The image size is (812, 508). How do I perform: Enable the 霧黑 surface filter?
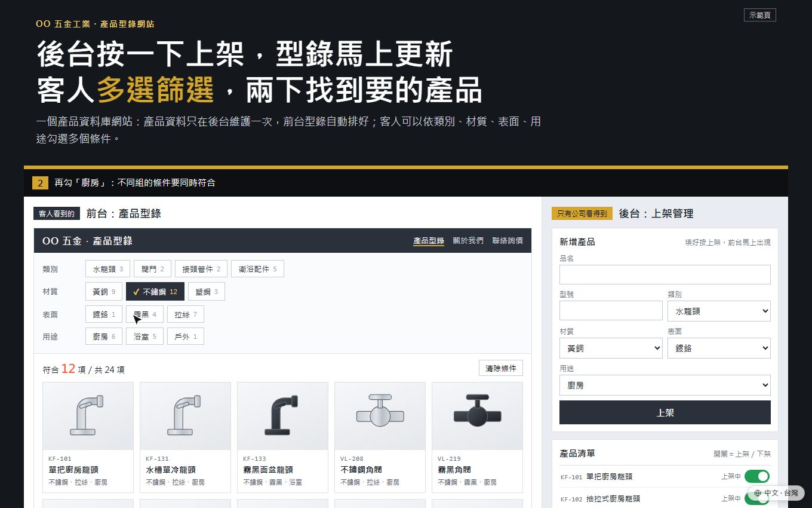click(x=144, y=314)
